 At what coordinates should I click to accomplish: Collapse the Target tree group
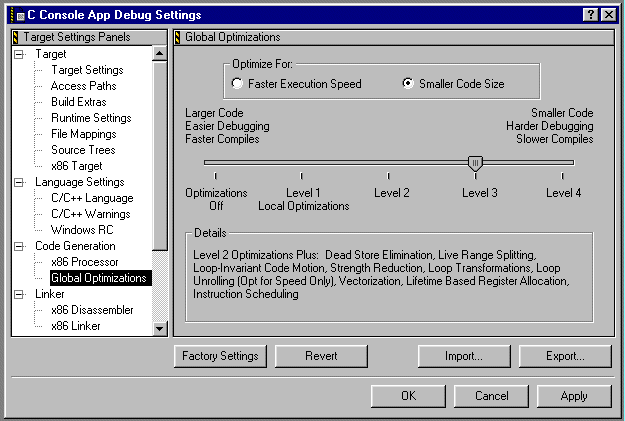tap(19, 54)
